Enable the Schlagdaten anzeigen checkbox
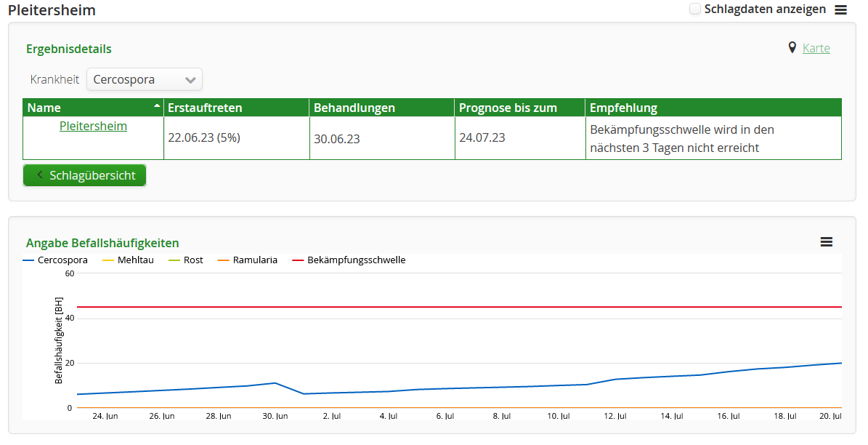This screenshot has height=445, width=868. pyautogui.click(x=694, y=9)
